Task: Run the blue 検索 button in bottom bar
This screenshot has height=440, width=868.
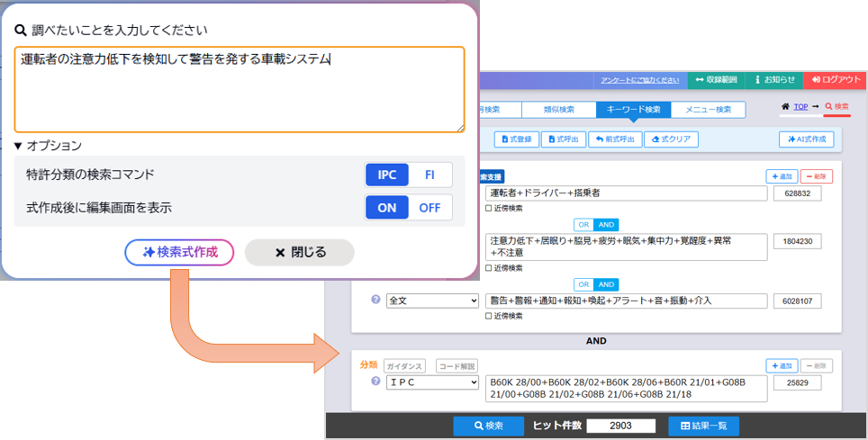Action: pyautogui.click(x=489, y=426)
